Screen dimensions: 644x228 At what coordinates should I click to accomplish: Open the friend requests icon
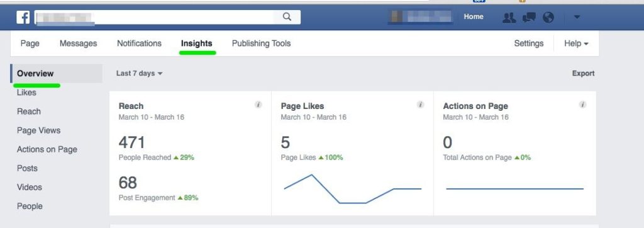tap(509, 17)
